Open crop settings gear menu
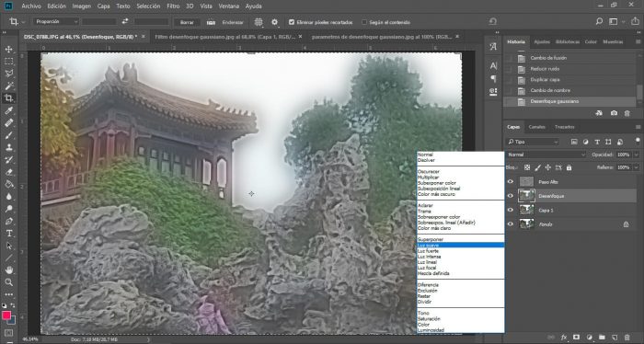The image size is (644, 344). [274, 22]
